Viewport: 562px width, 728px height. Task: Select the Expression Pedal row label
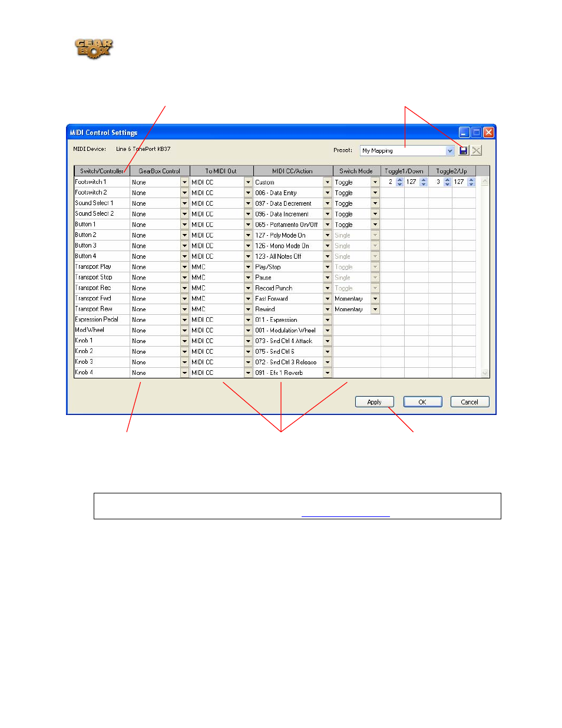pos(97,320)
